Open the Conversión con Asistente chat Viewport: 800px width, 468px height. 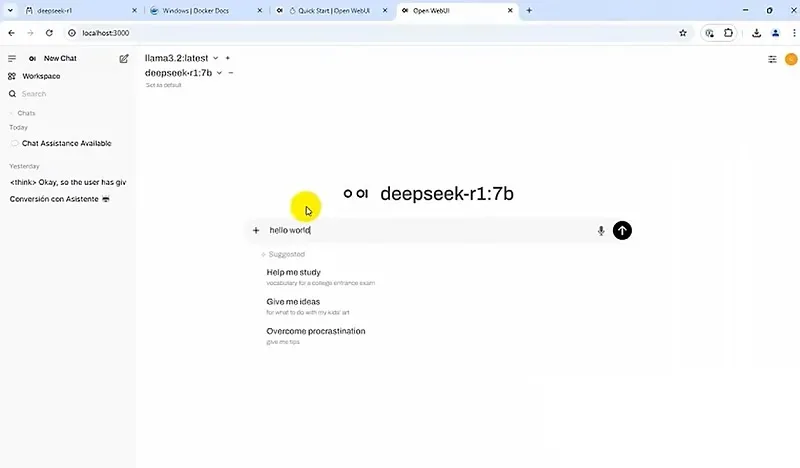[59, 199]
